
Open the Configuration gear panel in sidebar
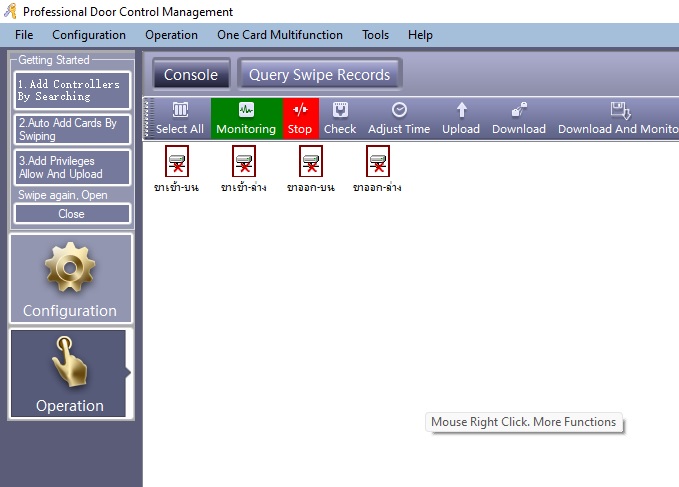(x=71, y=279)
